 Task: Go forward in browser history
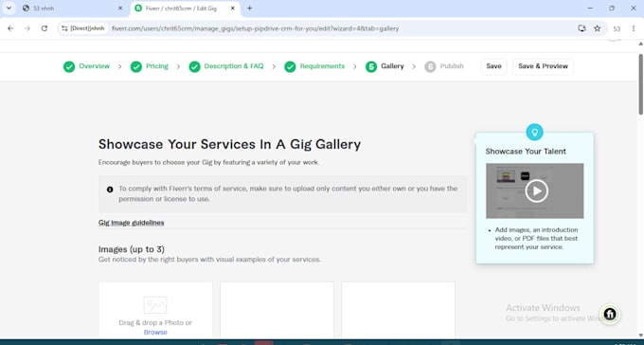[27, 28]
